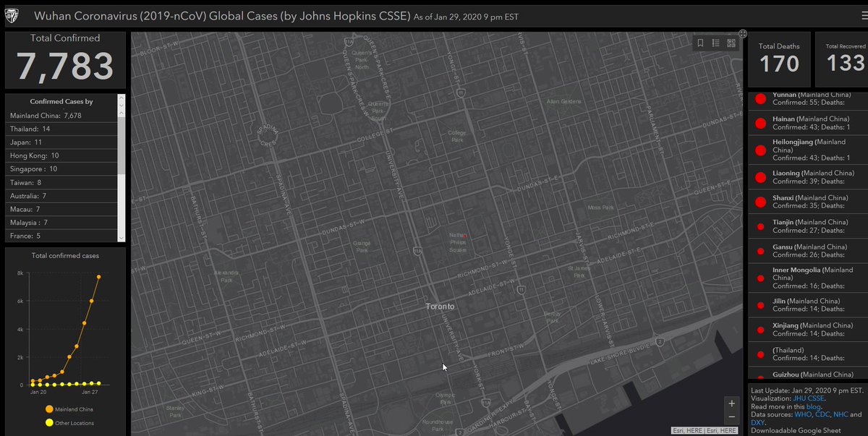The width and height of the screenshot is (868, 436).
Task: Click the scroll-down arrow of the country list
Action: pyautogui.click(x=121, y=237)
